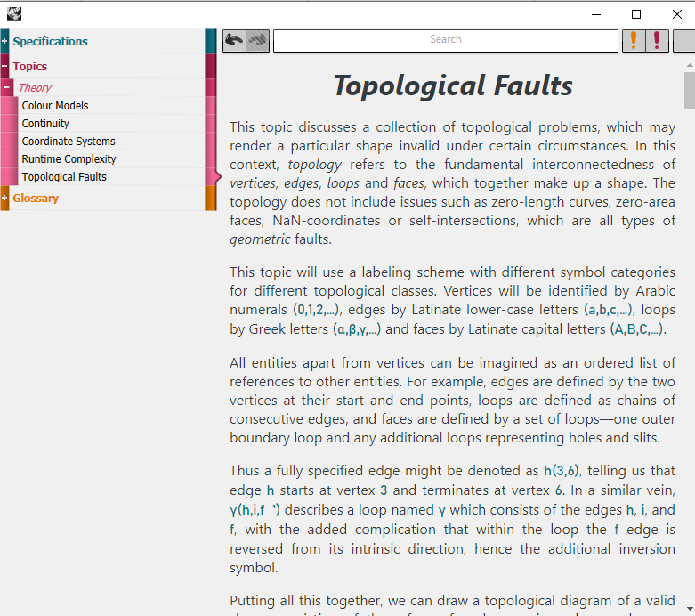Click the γ(h,i,f⁻¹) loop notation
This screenshot has height=616, width=695.
tap(255, 509)
